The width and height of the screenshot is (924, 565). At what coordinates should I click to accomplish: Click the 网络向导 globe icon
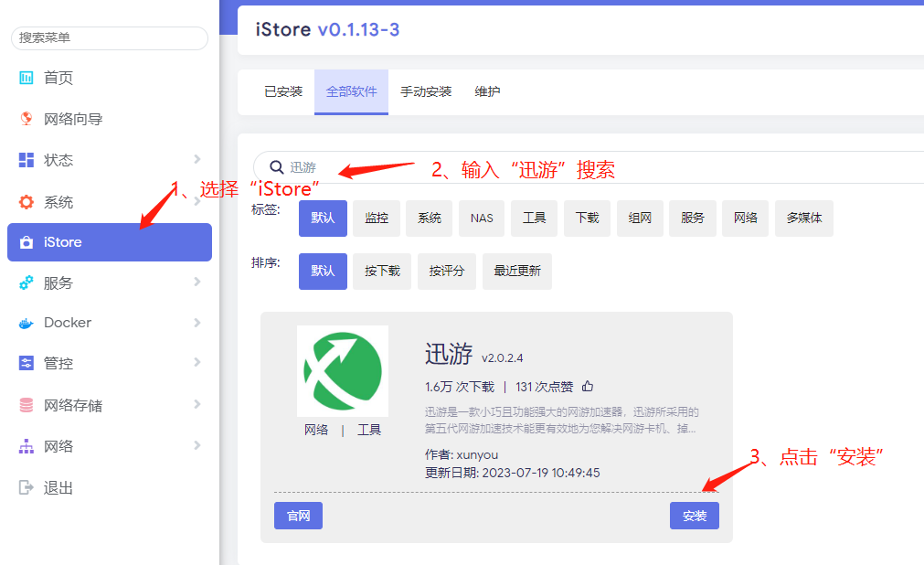27,119
